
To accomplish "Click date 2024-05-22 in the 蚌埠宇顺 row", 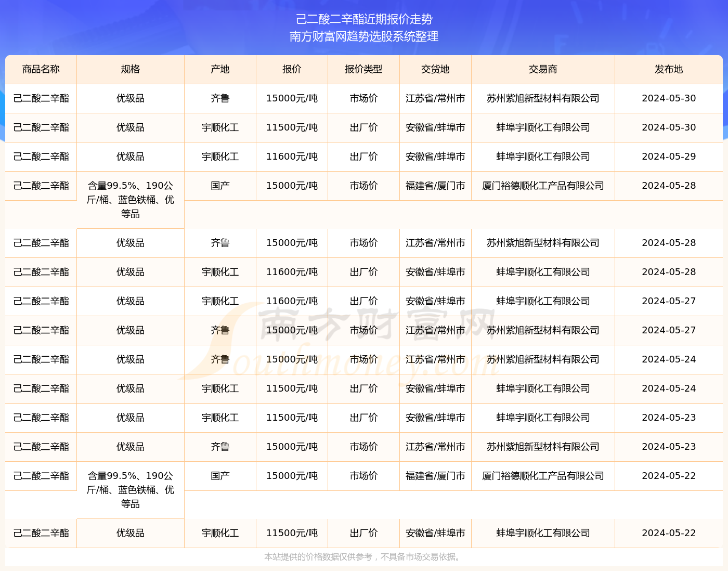I will (669, 533).
